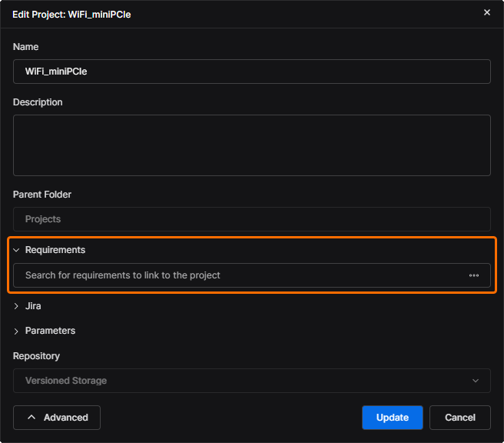This screenshot has height=443, width=504.
Task: Expand the Jira section label
Action: [x=33, y=306]
